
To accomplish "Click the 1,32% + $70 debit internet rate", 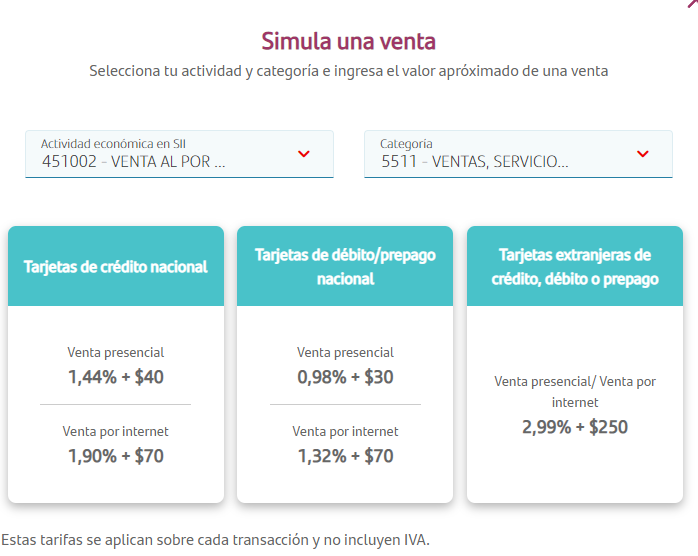I will coord(345,456).
